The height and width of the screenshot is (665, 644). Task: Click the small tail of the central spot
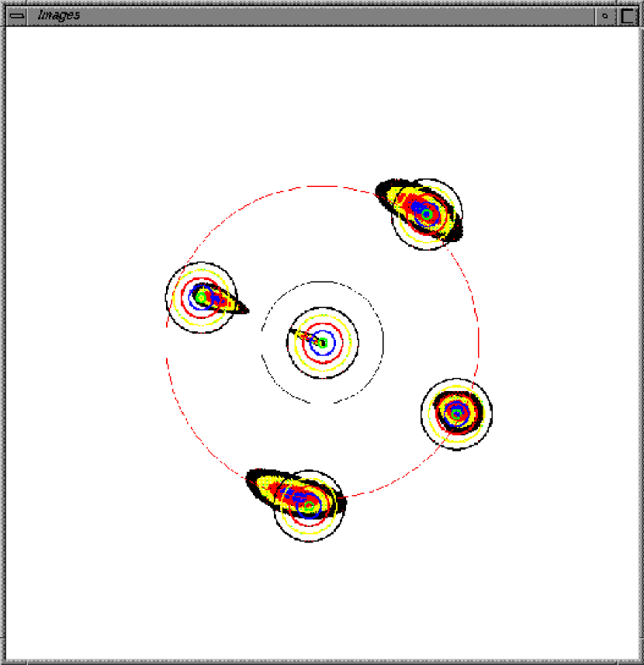[298, 334]
